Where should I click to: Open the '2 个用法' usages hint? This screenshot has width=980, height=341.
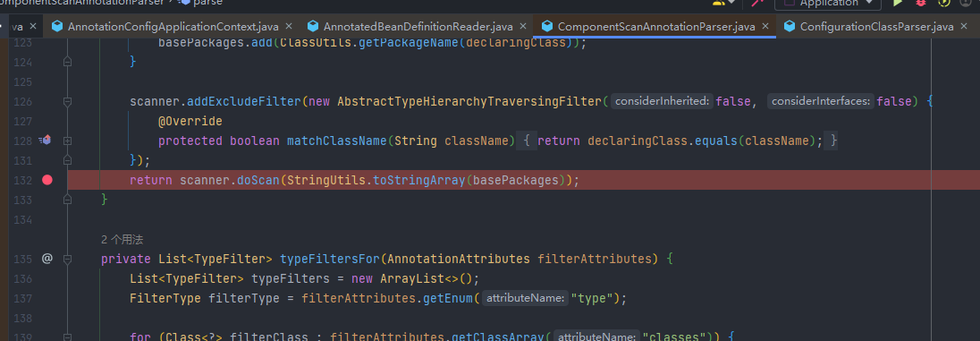pyautogui.click(x=123, y=240)
